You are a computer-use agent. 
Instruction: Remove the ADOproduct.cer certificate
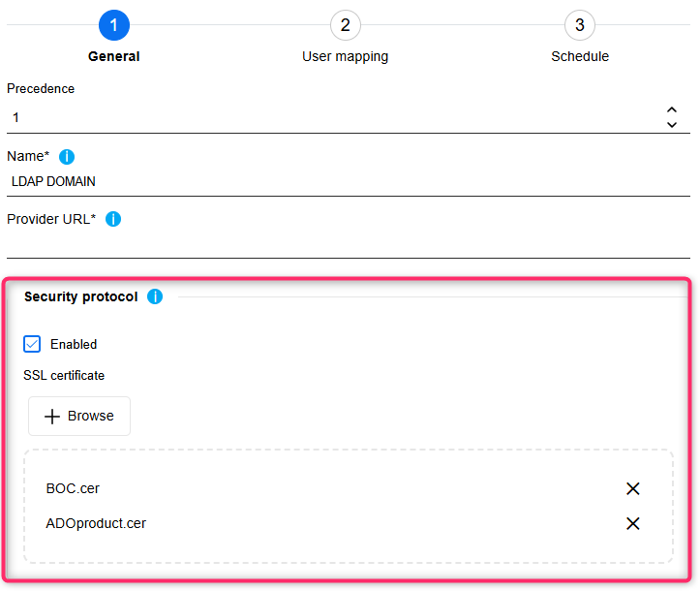[x=633, y=524]
